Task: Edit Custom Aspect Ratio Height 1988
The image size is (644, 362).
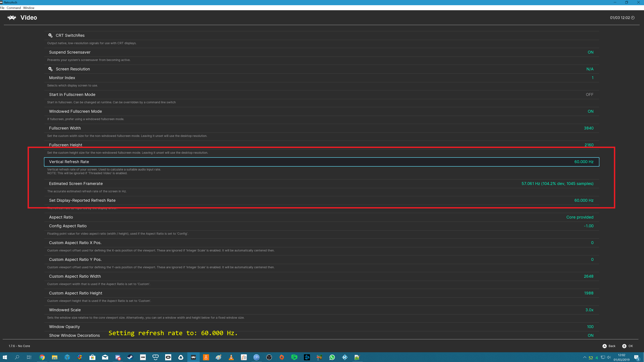Action: coord(588,293)
